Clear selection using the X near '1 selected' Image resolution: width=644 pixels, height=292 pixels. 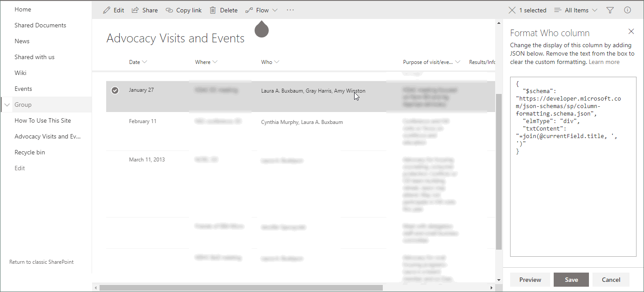tap(512, 10)
